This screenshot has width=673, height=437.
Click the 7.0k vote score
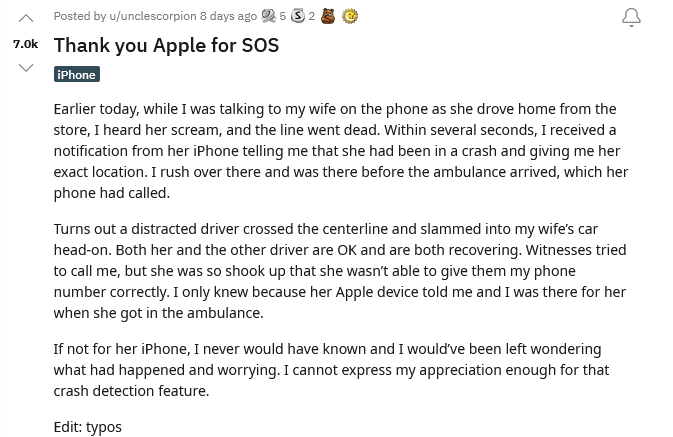coord(26,44)
